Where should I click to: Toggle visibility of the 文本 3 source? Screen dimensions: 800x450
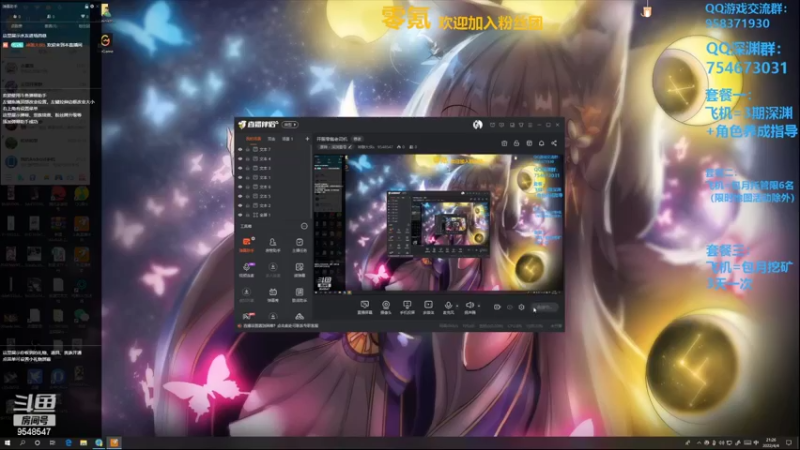(x=240, y=168)
